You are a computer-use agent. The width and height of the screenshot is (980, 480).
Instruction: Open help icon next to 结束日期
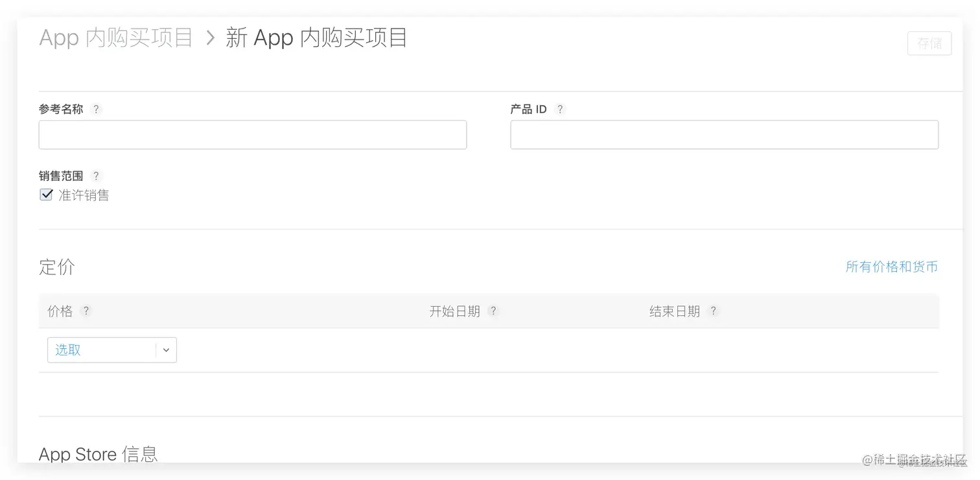click(713, 311)
